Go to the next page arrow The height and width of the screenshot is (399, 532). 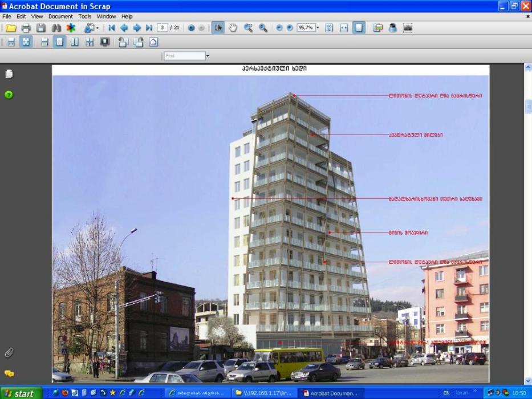137,28
